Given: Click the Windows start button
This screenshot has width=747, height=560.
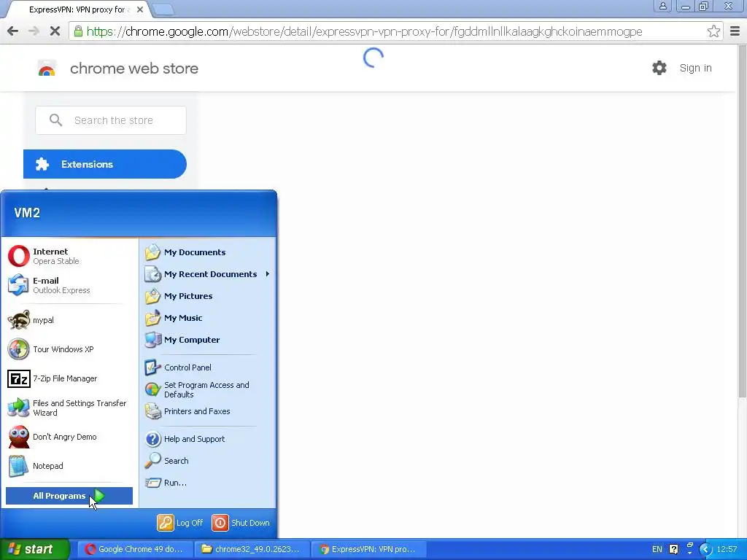Looking at the screenshot, I should tap(35, 549).
